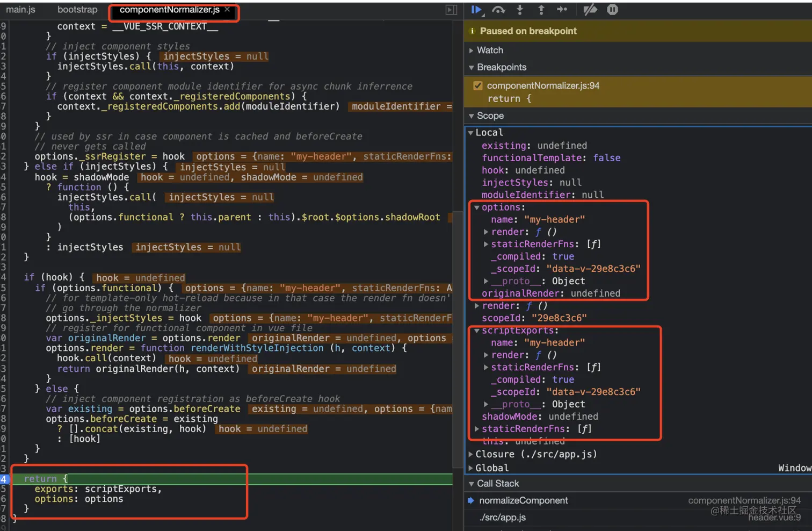Image resolution: width=812 pixels, height=531 pixels.
Task: Toggle pause on exceptions
Action: pos(612,10)
